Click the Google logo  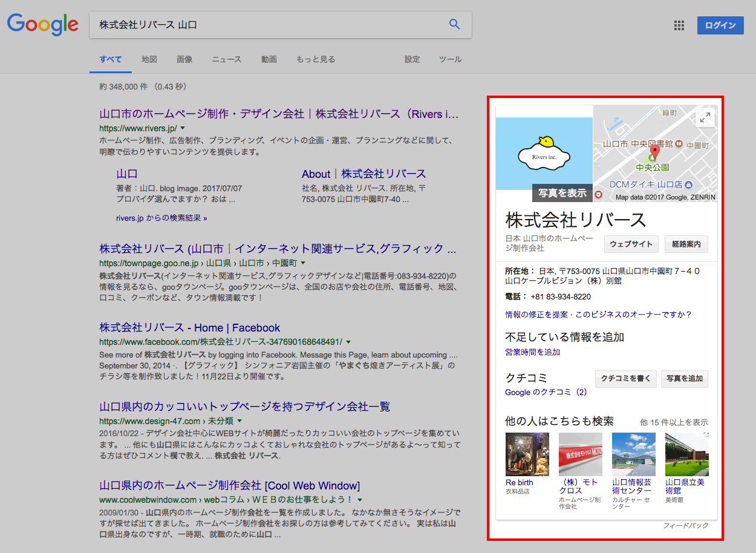click(43, 24)
